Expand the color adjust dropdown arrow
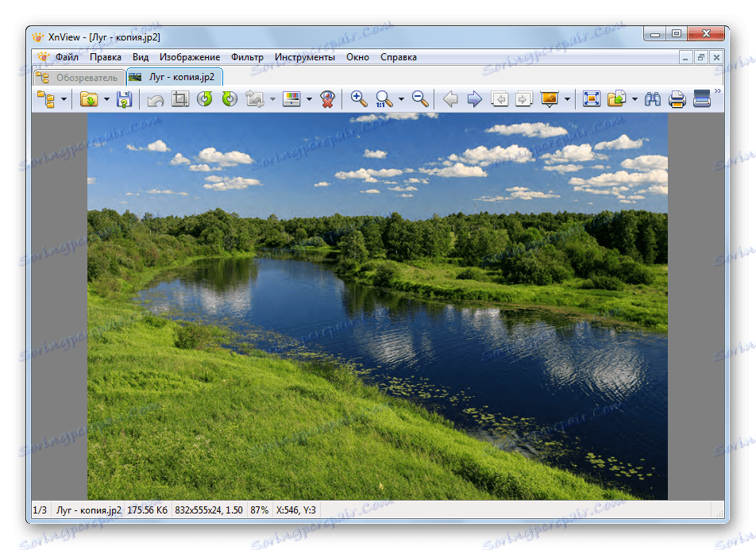 (309, 99)
